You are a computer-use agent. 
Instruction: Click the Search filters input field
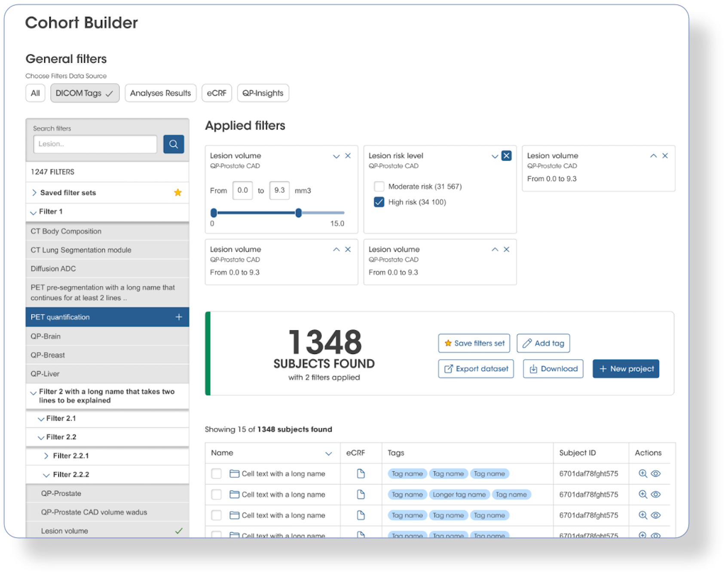pyautogui.click(x=95, y=144)
